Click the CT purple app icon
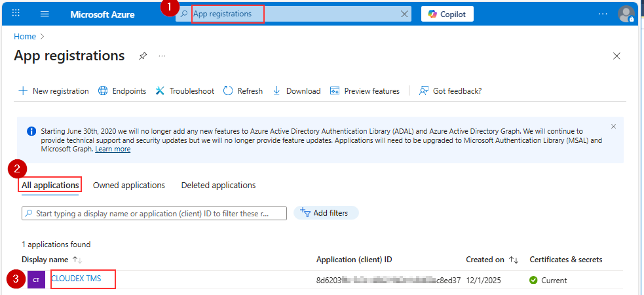Screen dimensions: 644x295 pos(36,280)
